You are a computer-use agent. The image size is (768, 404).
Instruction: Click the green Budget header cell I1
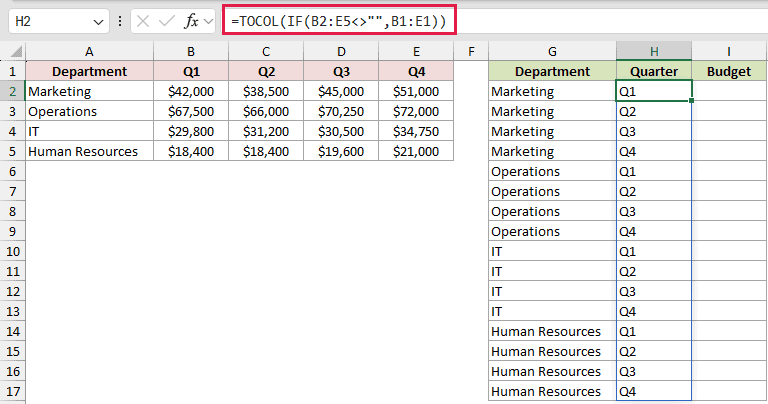tap(729, 71)
